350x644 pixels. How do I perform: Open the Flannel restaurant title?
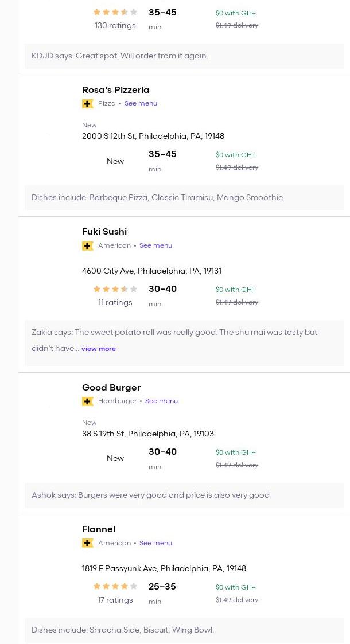(x=99, y=529)
